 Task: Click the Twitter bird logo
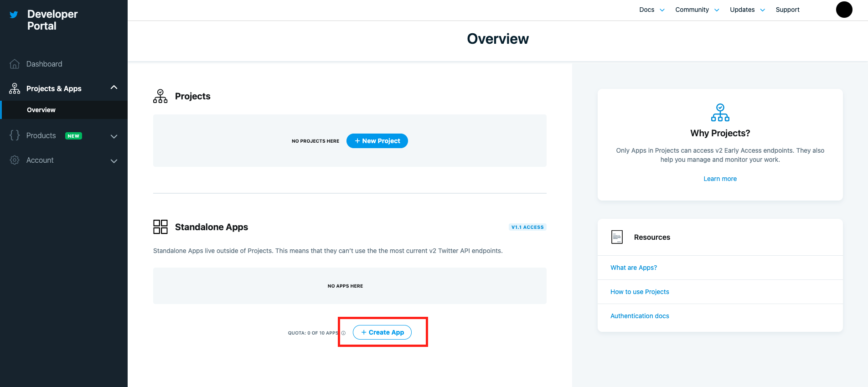[x=14, y=15]
